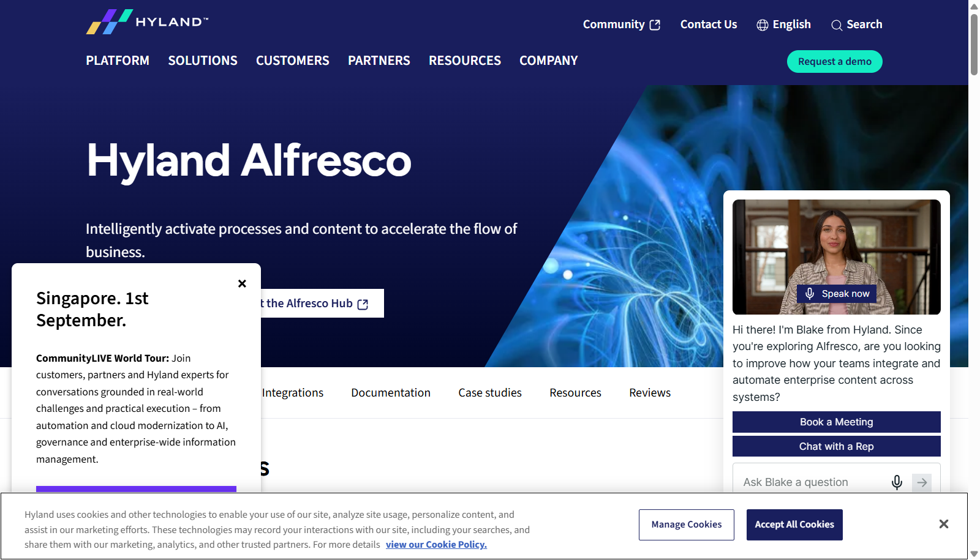The height and width of the screenshot is (560, 980).
Task: Open the PLATFORM menu
Action: coord(118,61)
